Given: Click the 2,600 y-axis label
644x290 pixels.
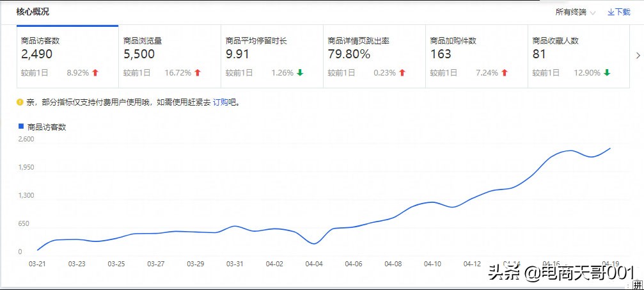Looking at the screenshot, I should pyautogui.click(x=26, y=139).
